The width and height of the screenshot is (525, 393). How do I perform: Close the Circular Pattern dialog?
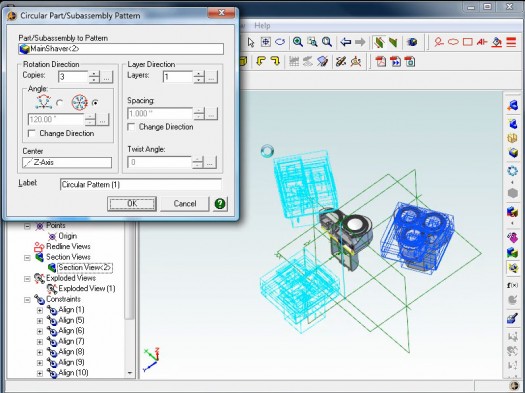[221, 13]
